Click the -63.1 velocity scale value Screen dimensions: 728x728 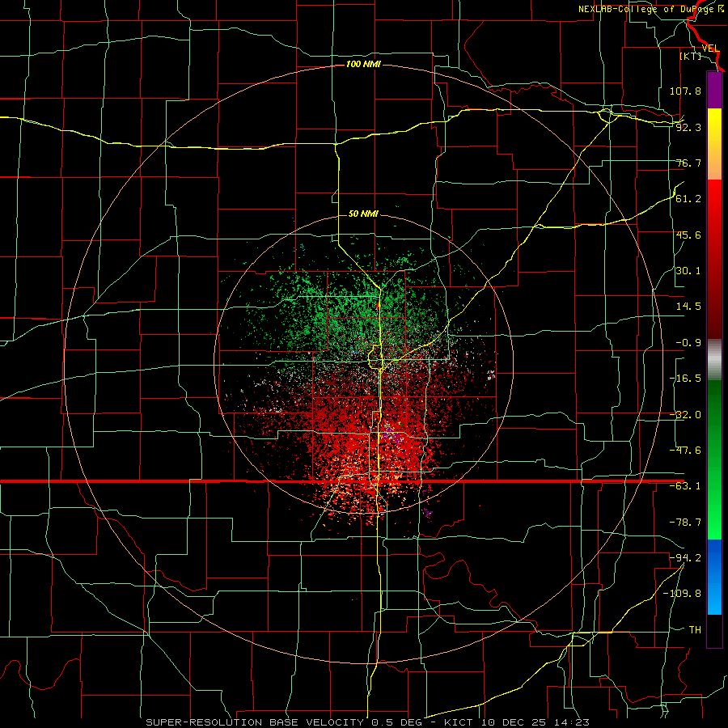[685, 486]
